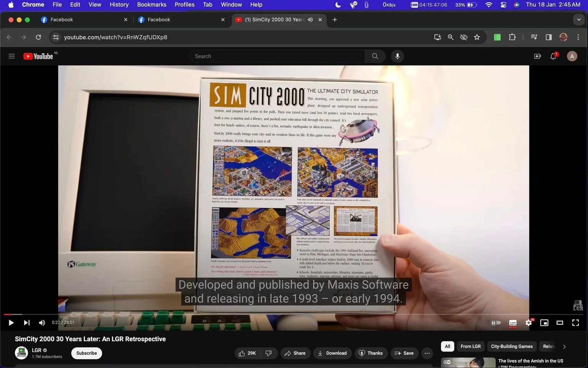Open YouTube notifications bell

[554, 56]
